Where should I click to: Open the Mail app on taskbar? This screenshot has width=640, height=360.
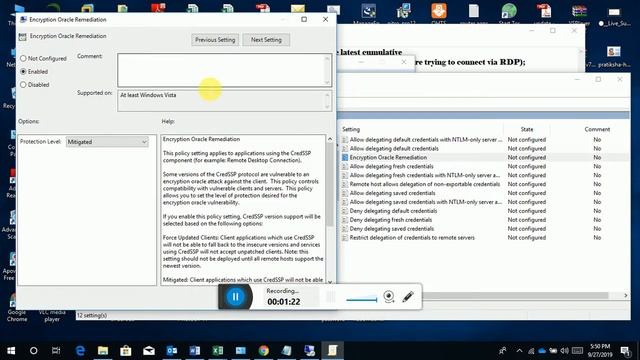pyautogui.click(x=149, y=351)
